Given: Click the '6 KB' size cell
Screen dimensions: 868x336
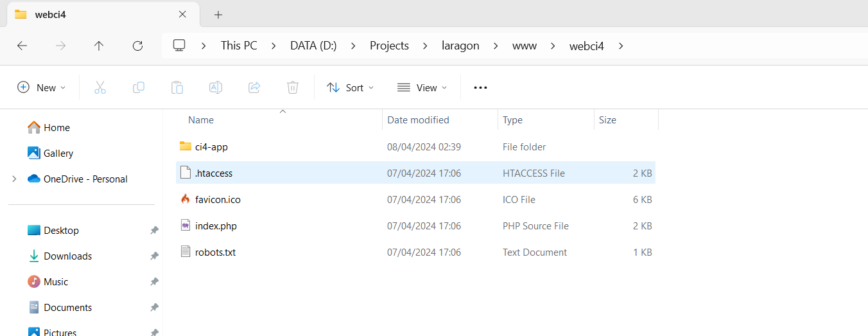Looking at the screenshot, I should (x=642, y=199).
